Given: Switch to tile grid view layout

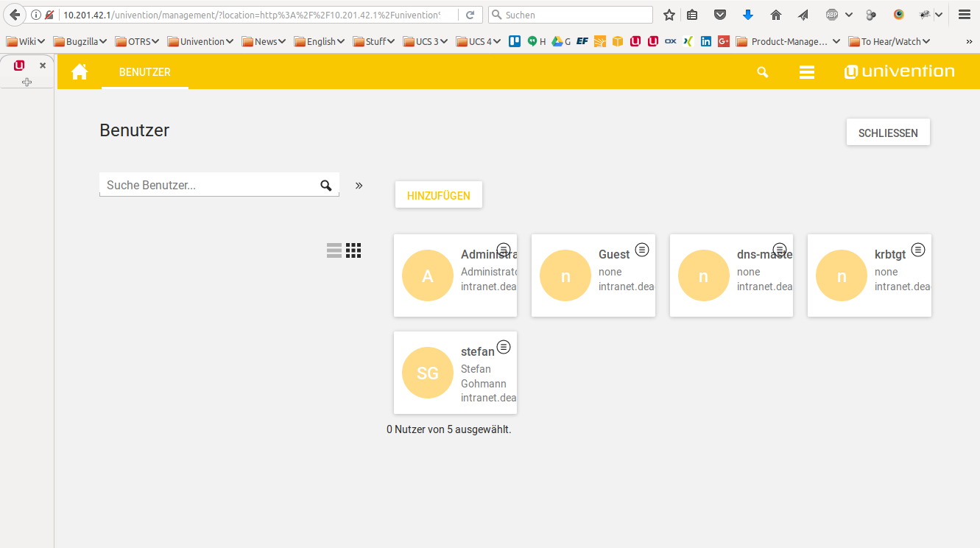Looking at the screenshot, I should (x=353, y=250).
